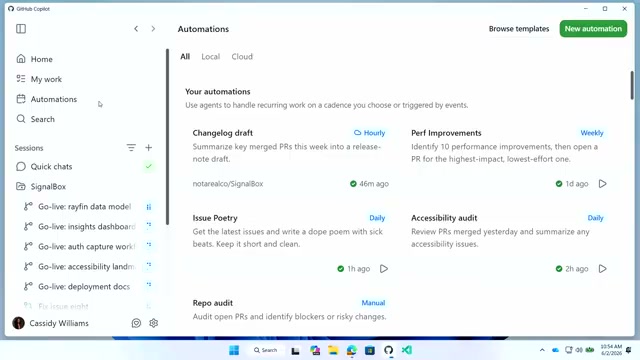640x360 pixels.
Task: Run Accessibility audit with play icon
Action: [x=602, y=269]
